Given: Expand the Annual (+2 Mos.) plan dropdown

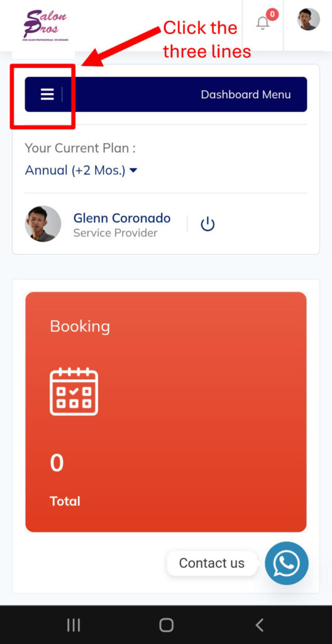Looking at the screenshot, I should point(81,170).
